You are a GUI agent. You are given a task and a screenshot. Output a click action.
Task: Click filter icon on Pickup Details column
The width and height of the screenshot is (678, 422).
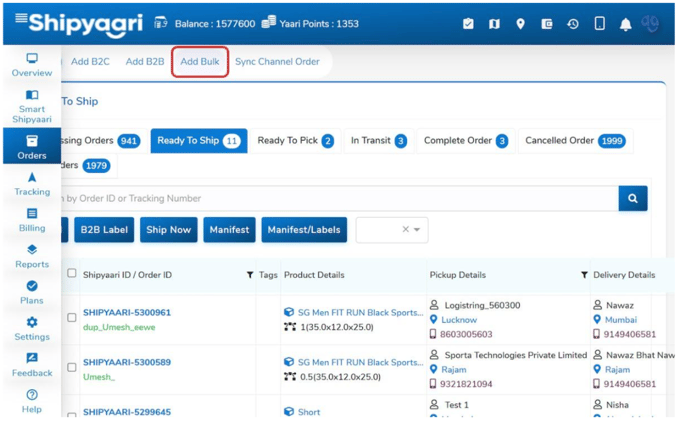(x=584, y=275)
